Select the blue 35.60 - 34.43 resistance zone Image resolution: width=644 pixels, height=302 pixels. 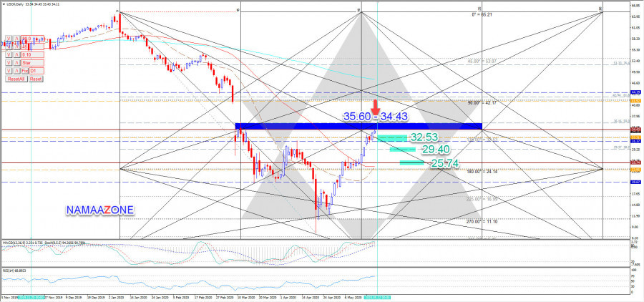(x=358, y=127)
